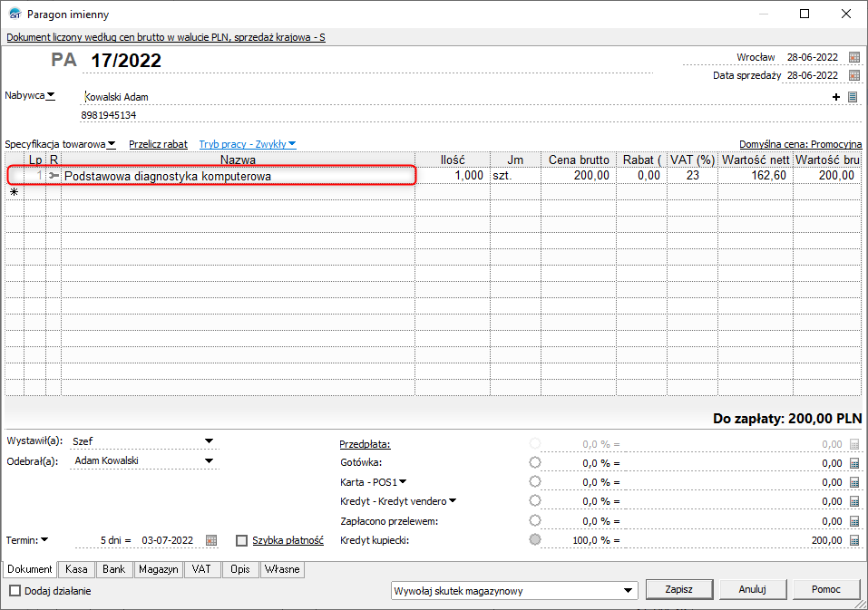Viewport: 868px width, 610px height.
Task: Open calculator icon for Kredyt vendero amount
Action: pyautogui.click(x=854, y=502)
